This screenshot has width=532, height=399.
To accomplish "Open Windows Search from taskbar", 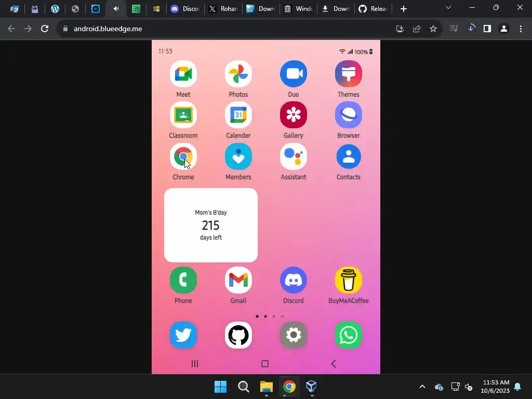I will click(x=243, y=387).
